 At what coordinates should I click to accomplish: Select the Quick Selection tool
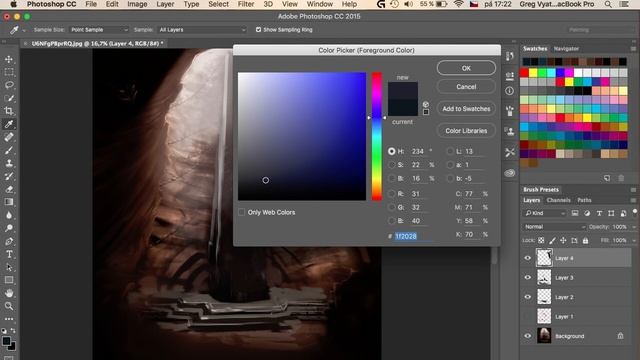pyautogui.click(x=9, y=98)
